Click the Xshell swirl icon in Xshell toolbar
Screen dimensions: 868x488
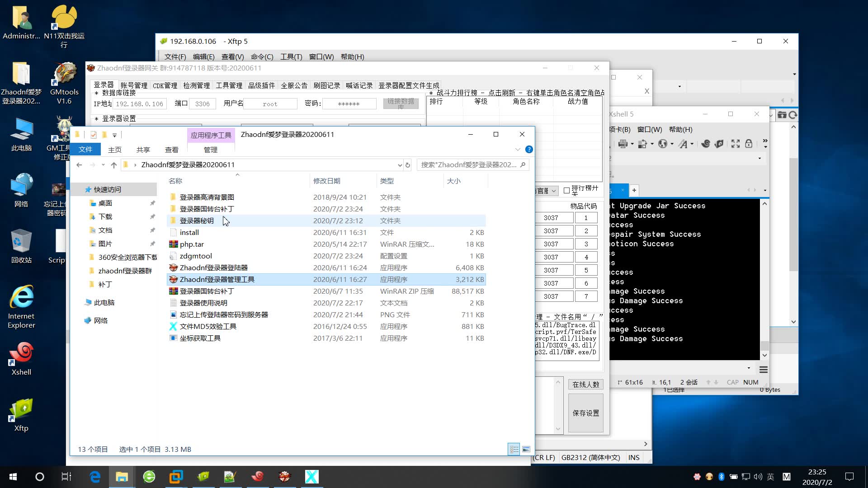tap(706, 144)
